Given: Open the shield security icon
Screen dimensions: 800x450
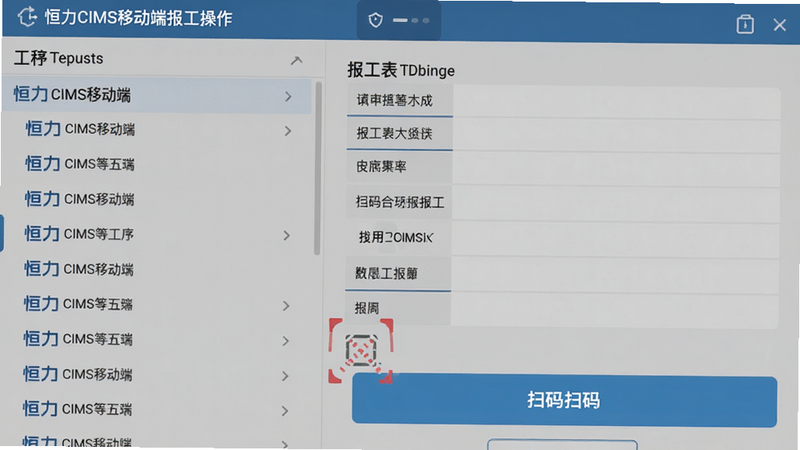Looking at the screenshot, I should pos(376,20).
